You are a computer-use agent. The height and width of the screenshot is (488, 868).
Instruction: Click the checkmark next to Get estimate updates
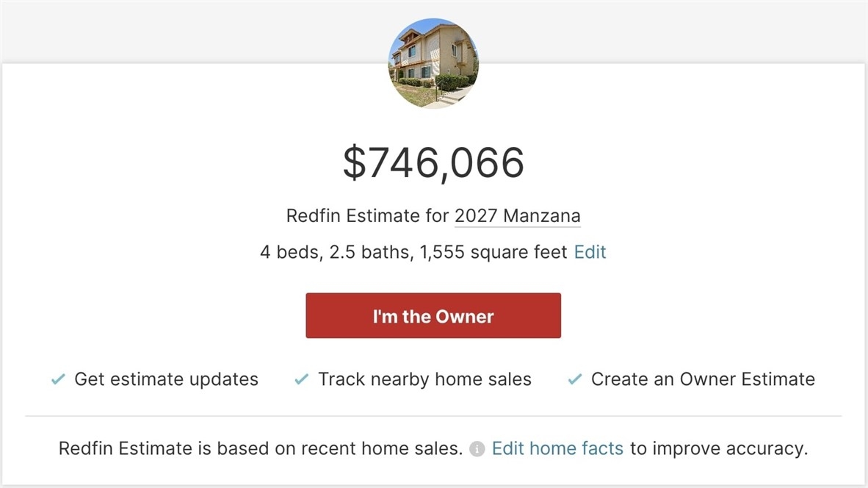point(58,379)
